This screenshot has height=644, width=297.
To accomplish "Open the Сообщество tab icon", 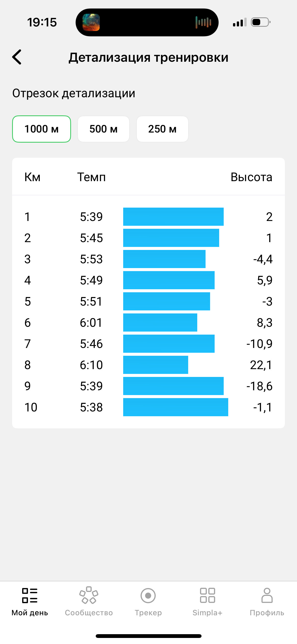I will [x=89, y=595].
